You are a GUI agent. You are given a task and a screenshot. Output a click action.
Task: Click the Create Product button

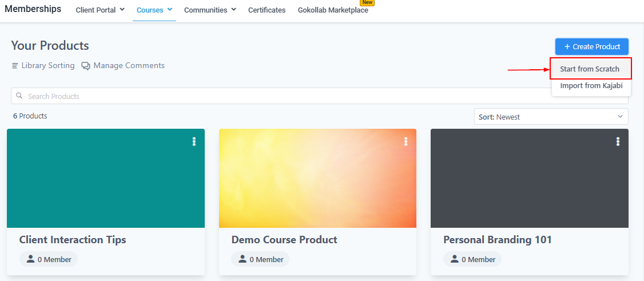pyautogui.click(x=592, y=46)
